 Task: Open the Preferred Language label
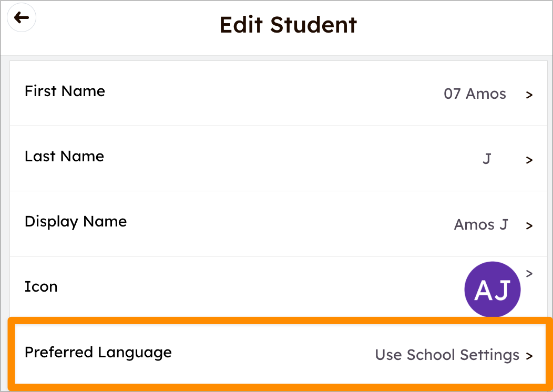tap(98, 352)
